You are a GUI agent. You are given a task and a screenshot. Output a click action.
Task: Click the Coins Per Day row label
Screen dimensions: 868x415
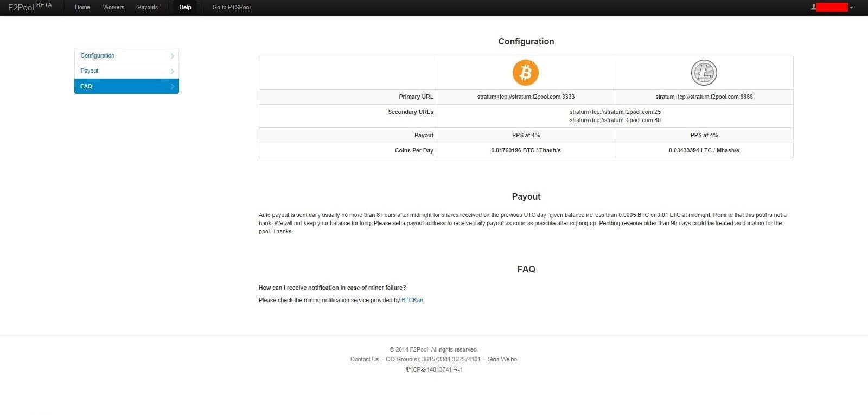[x=414, y=150]
